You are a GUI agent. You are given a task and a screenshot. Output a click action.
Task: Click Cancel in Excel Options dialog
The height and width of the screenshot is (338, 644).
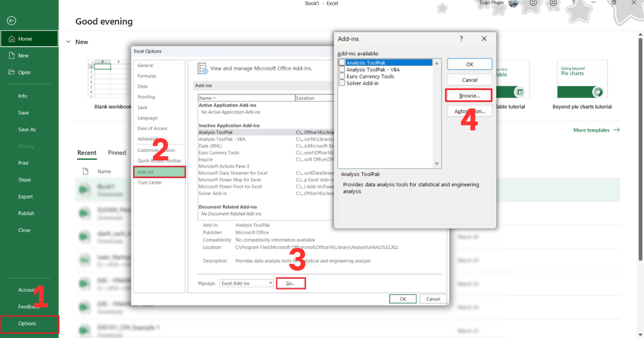tap(433, 299)
